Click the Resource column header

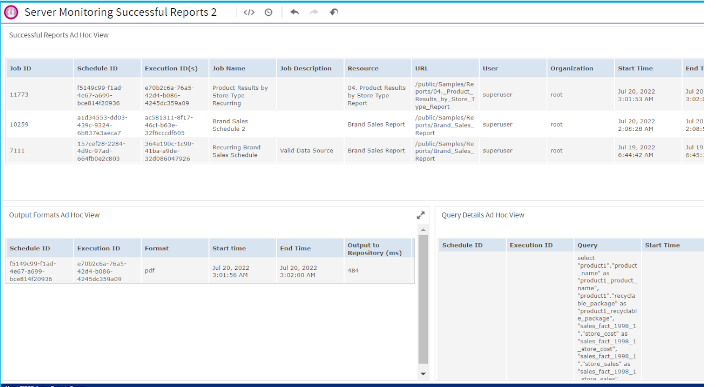point(377,68)
